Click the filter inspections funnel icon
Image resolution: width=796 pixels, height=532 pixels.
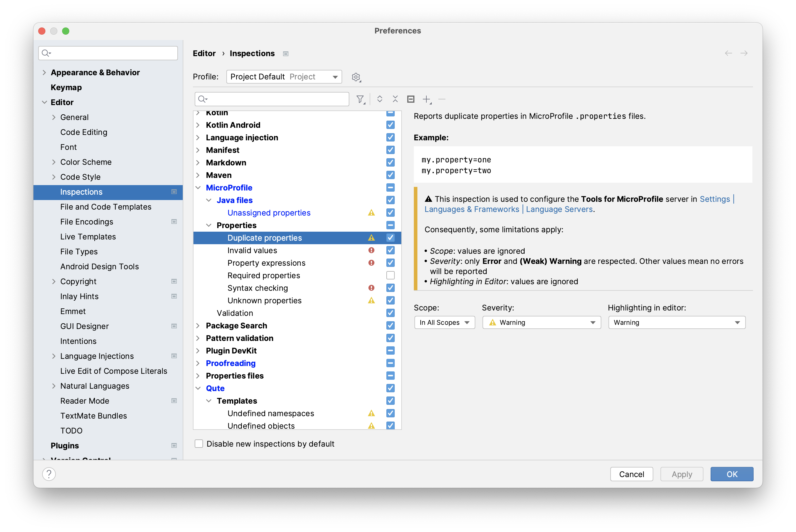[360, 99]
